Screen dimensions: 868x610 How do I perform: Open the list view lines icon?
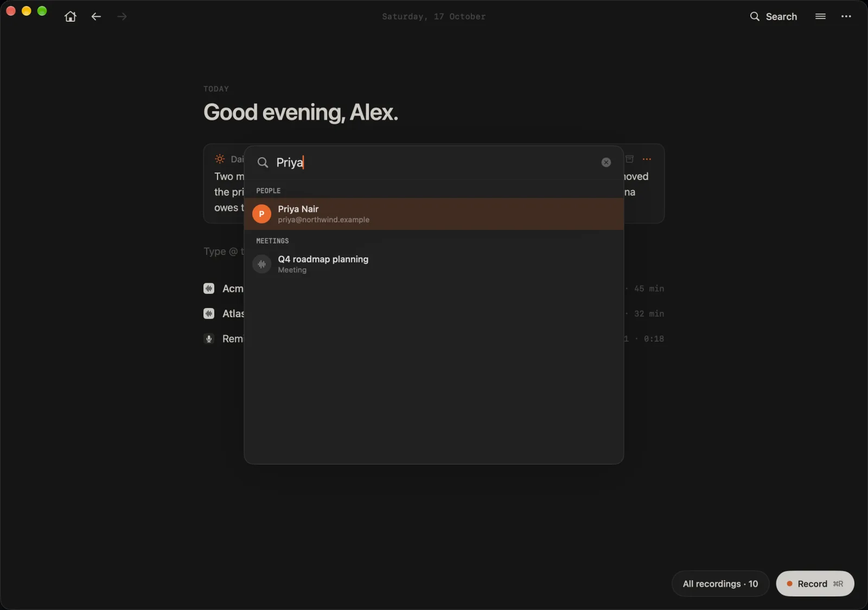click(x=820, y=16)
